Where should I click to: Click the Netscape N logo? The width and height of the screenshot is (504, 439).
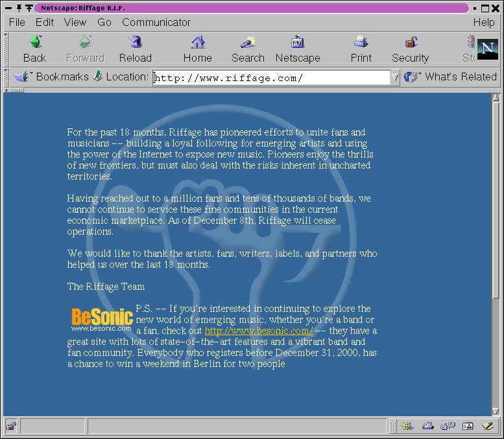[488, 49]
